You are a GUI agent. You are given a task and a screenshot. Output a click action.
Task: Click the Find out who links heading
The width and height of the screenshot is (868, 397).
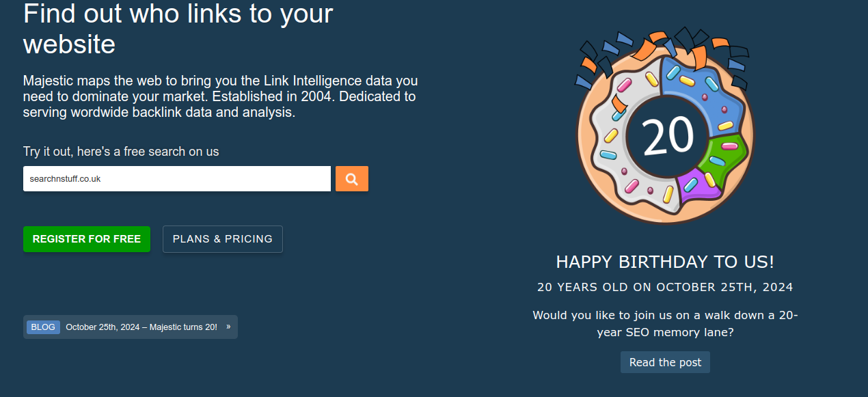pos(178,29)
